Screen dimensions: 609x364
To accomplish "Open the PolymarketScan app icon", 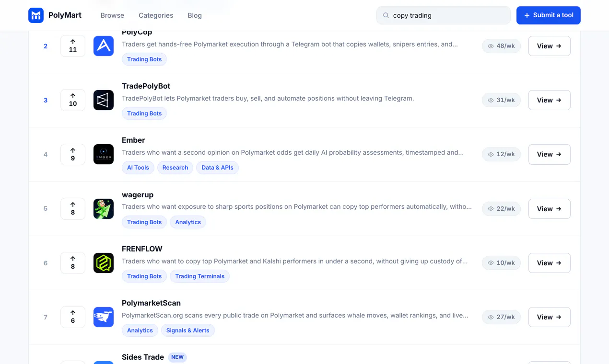I will [x=104, y=317].
